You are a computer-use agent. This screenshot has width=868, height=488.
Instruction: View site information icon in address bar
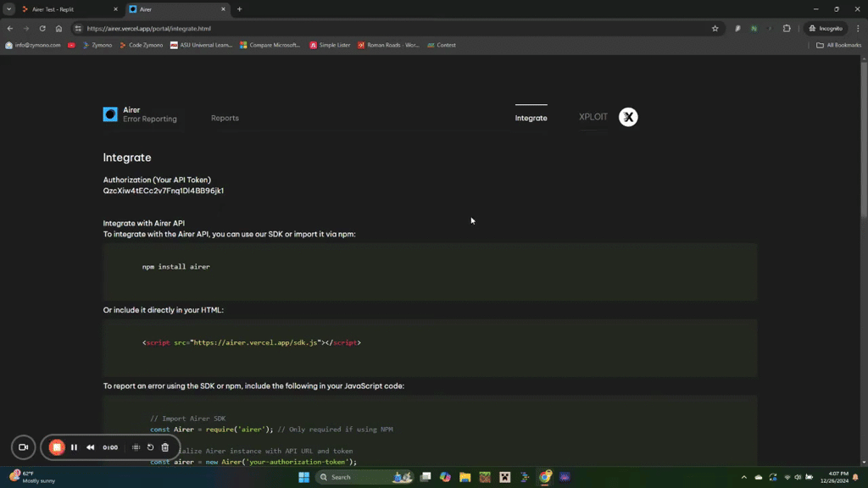78,28
